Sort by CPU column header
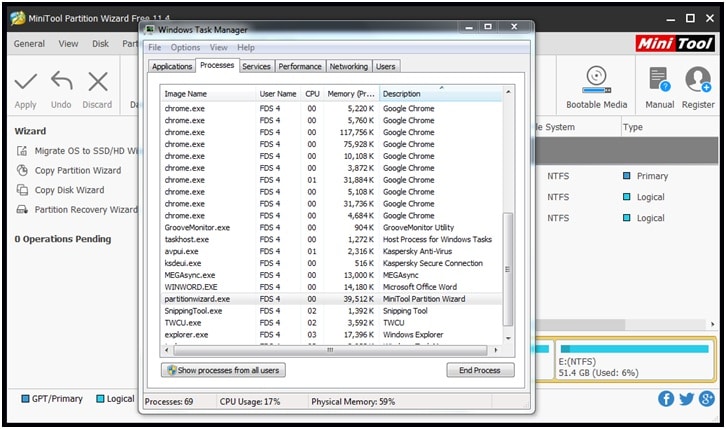This screenshot has height=429, width=726. coord(313,93)
